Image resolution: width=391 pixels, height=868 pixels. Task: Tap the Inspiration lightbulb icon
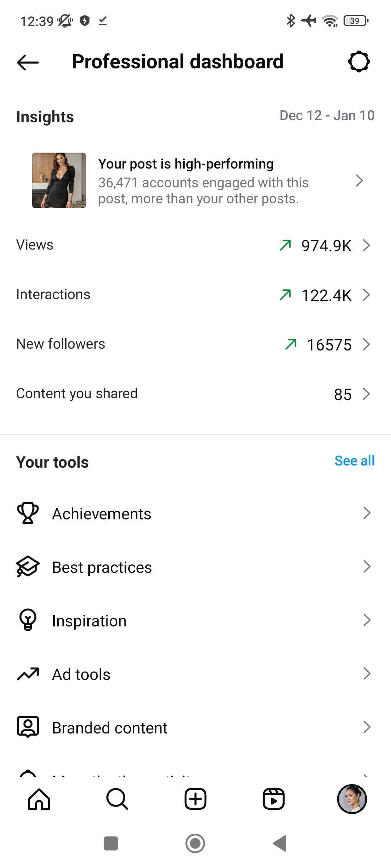tap(28, 620)
